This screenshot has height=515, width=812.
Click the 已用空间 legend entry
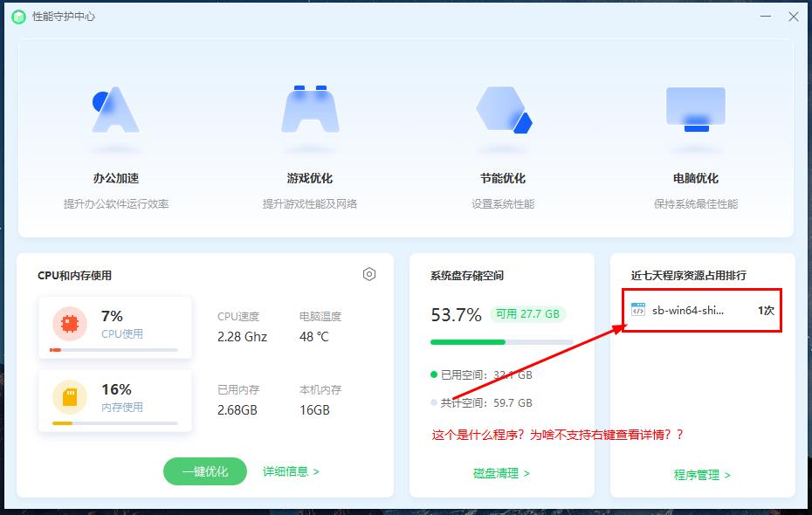pyautogui.click(x=482, y=374)
